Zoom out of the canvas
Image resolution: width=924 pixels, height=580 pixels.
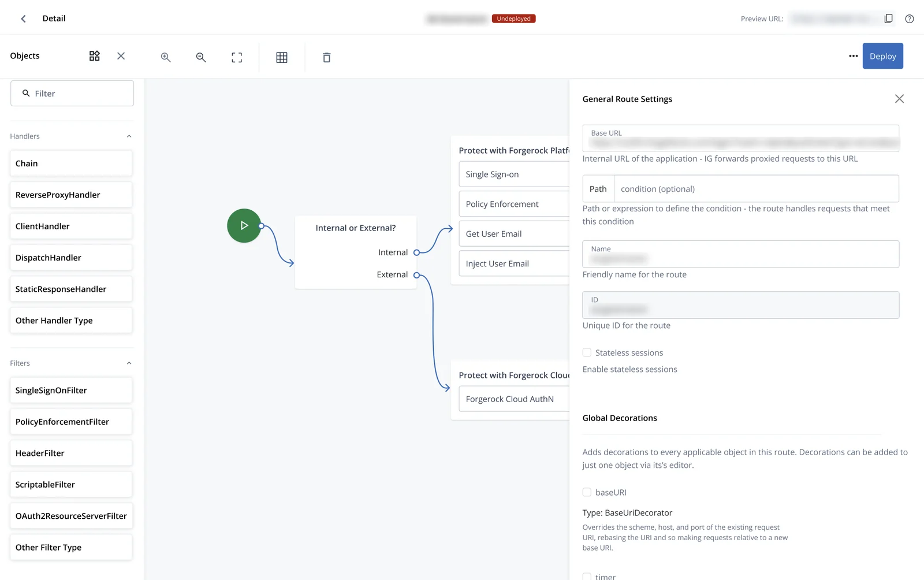pos(201,57)
